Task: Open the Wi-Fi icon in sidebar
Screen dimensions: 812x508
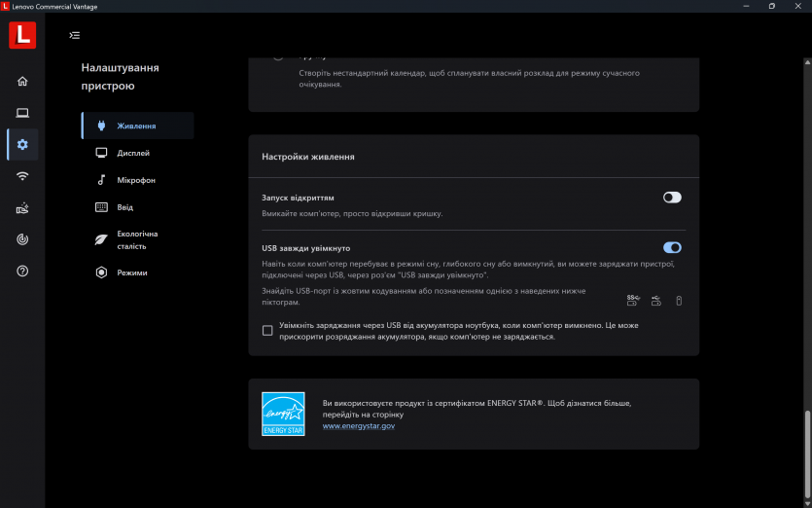Action: 22,176
